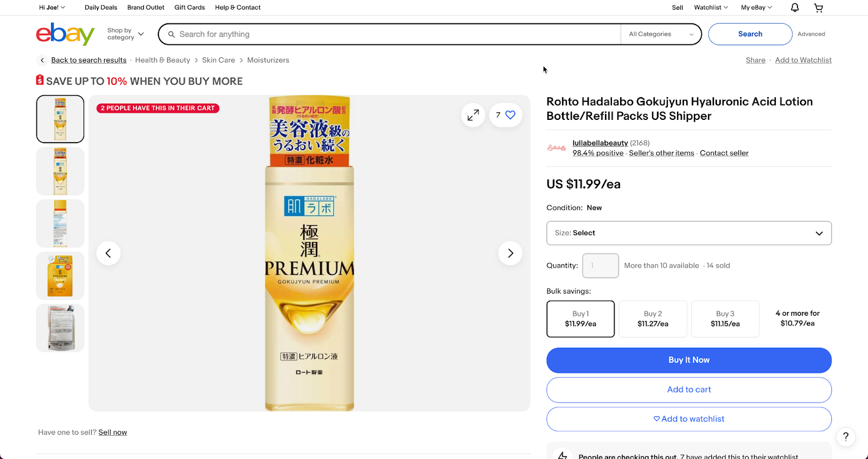Viewport: 868px width, 459px height.
Task: Open the Shop by category dropdown
Action: click(x=125, y=34)
